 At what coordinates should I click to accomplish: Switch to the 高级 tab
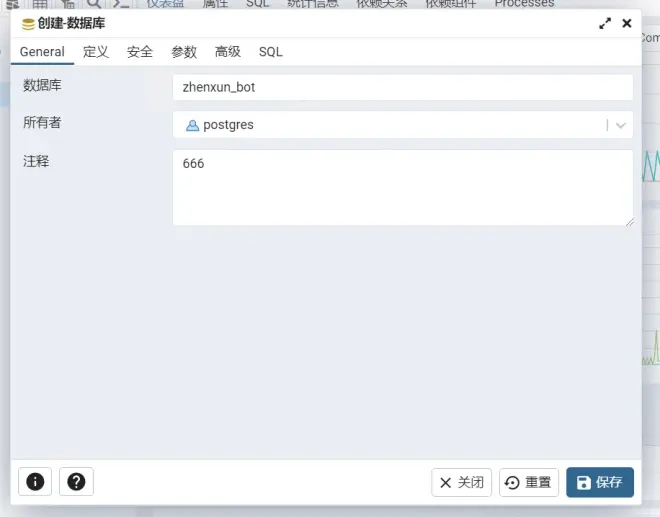coord(228,52)
